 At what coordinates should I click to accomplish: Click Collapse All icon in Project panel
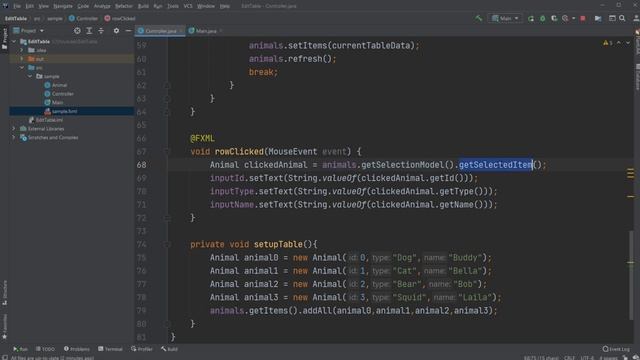click(101, 31)
